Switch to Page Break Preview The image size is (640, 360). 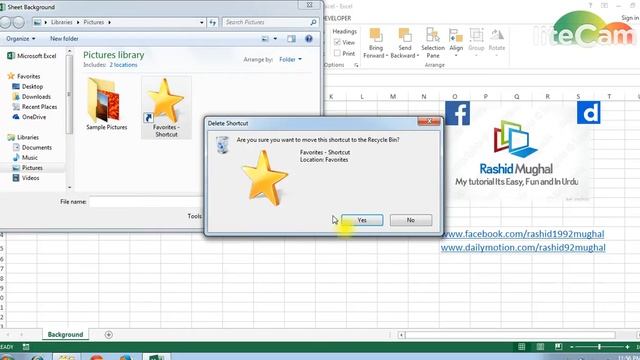558,347
